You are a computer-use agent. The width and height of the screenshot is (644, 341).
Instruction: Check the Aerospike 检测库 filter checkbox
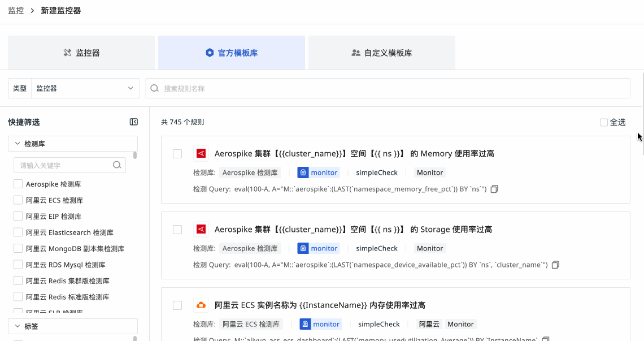18,184
